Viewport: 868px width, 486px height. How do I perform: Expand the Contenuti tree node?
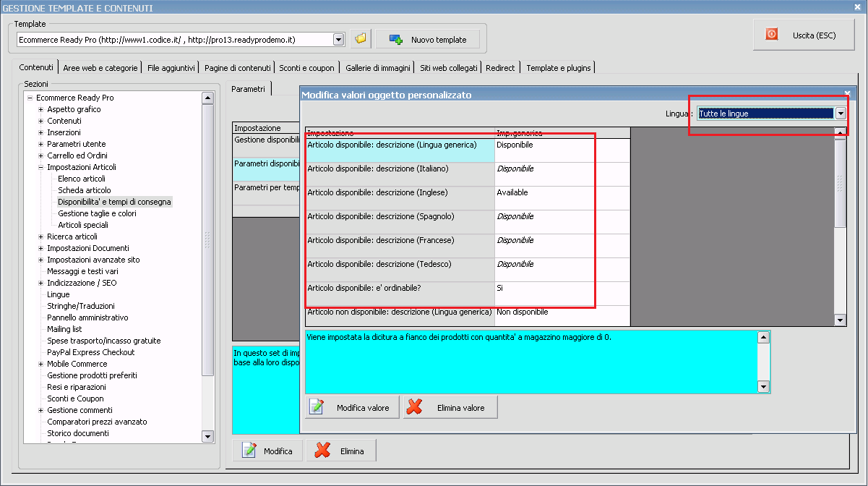point(40,121)
